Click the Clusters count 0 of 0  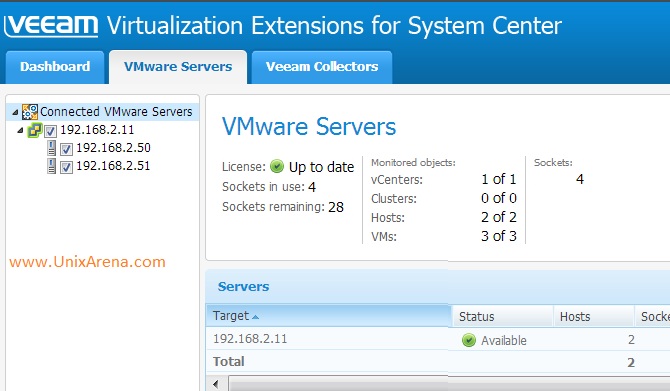click(x=499, y=198)
